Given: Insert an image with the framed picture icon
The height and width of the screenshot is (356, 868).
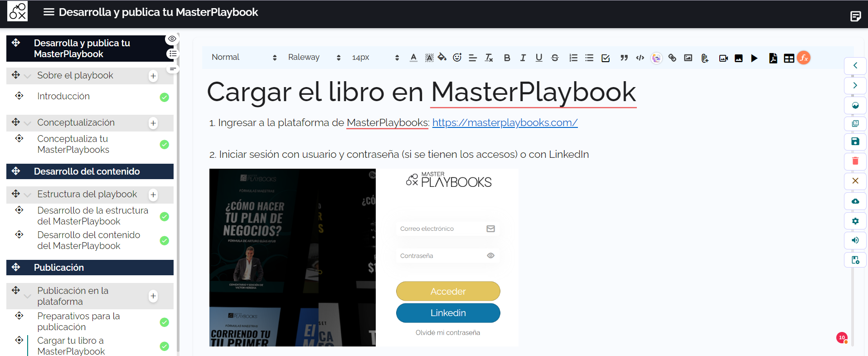Looking at the screenshot, I should pyautogui.click(x=688, y=58).
